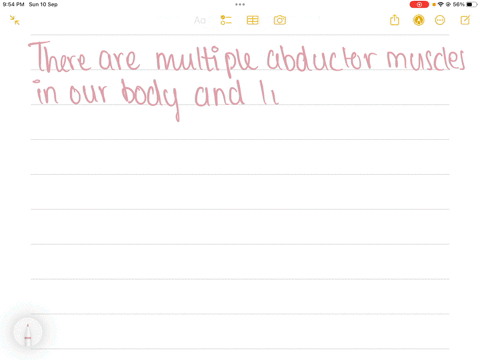Image resolution: width=480 pixels, height=360 pixels.
Task: Tap the minimized pencil tool palette
Action: tap(28, 333)
